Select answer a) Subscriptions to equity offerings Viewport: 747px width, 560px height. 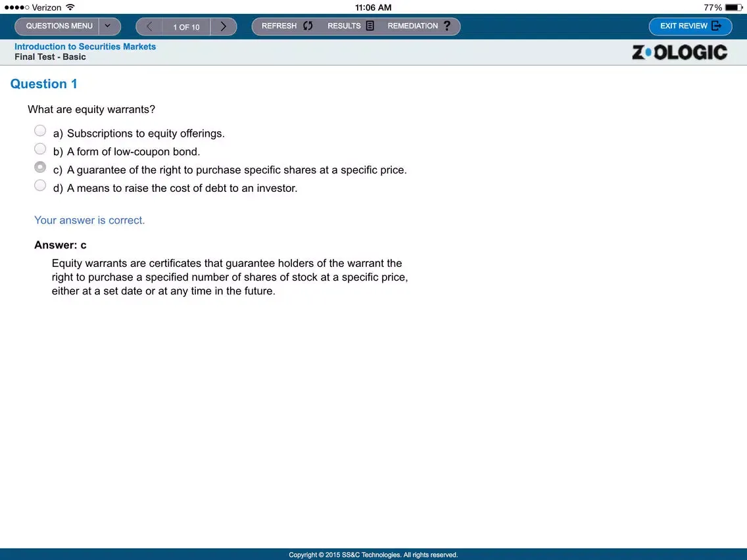pos(40,131)
